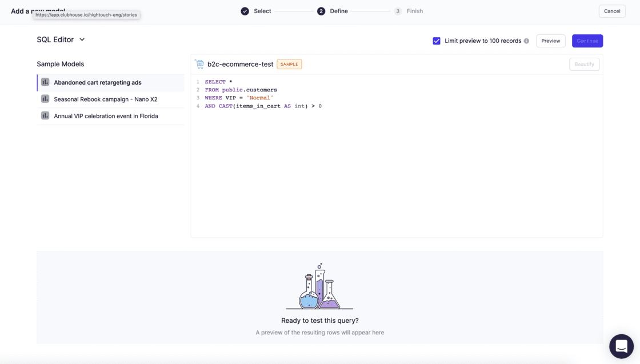Select Seasonal Rebook campaign - Nano X2 model

click(106, 99)
